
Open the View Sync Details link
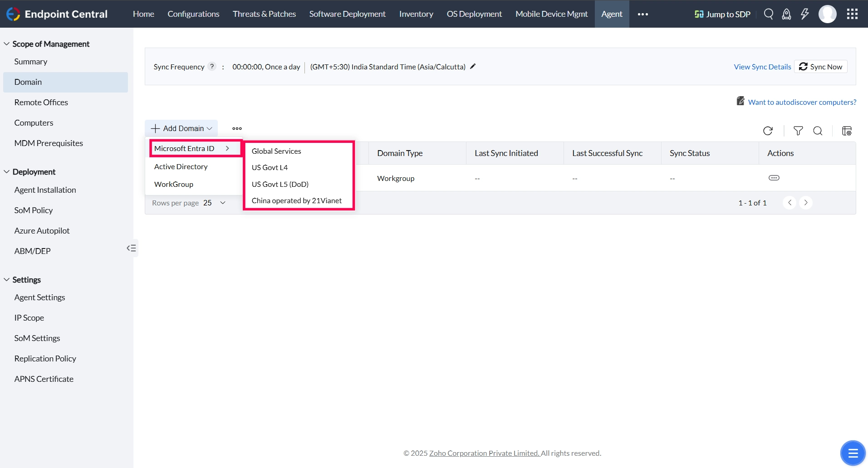click(762, 67)
